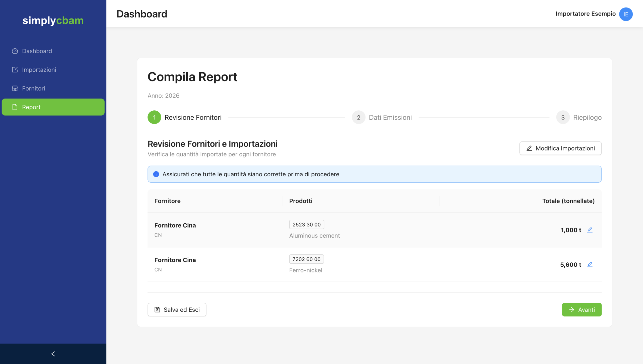The width and height of the screenshot is (643, 364).
Task: Edit the 5,600 t quantity pencil icon
Action: click(x=590, y=264)
